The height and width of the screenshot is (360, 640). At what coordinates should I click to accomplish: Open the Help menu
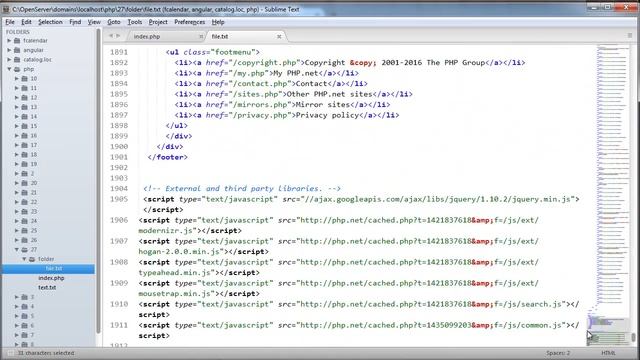coord(218,22)
